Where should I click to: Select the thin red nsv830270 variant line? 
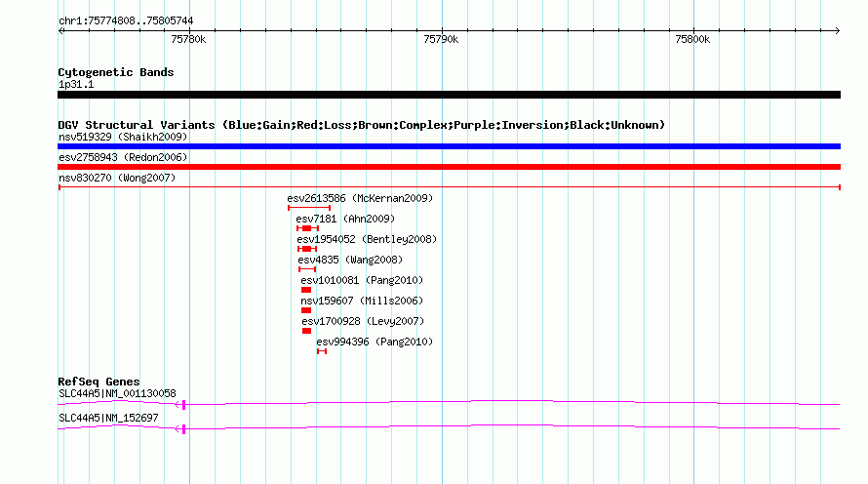click(449, 187)
